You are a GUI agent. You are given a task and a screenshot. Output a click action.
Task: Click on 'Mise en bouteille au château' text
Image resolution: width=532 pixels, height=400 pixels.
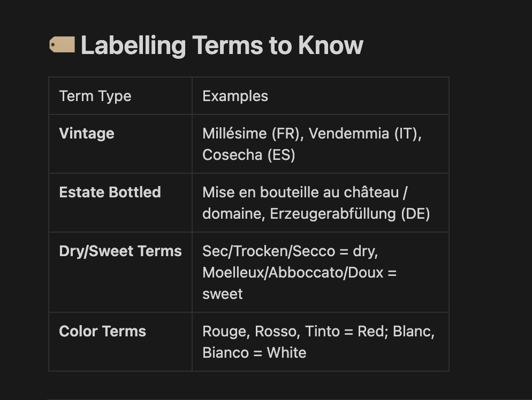coord(301,192)
